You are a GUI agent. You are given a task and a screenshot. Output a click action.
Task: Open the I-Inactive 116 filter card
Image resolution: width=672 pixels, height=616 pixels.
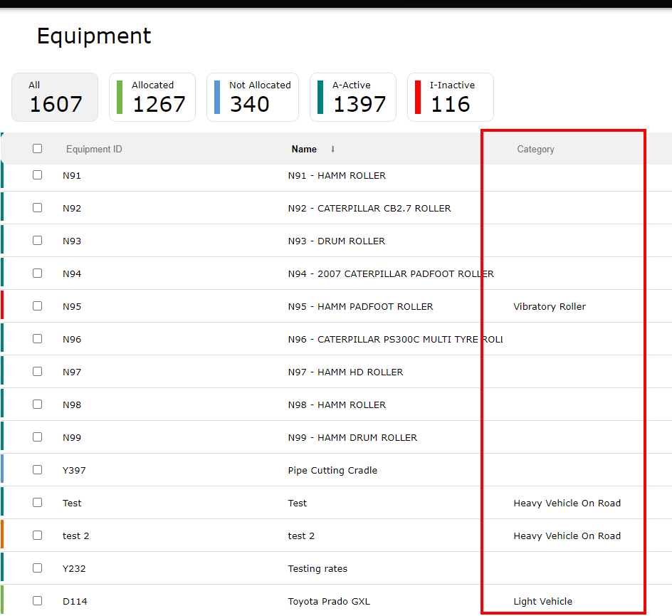coord(451,98)
